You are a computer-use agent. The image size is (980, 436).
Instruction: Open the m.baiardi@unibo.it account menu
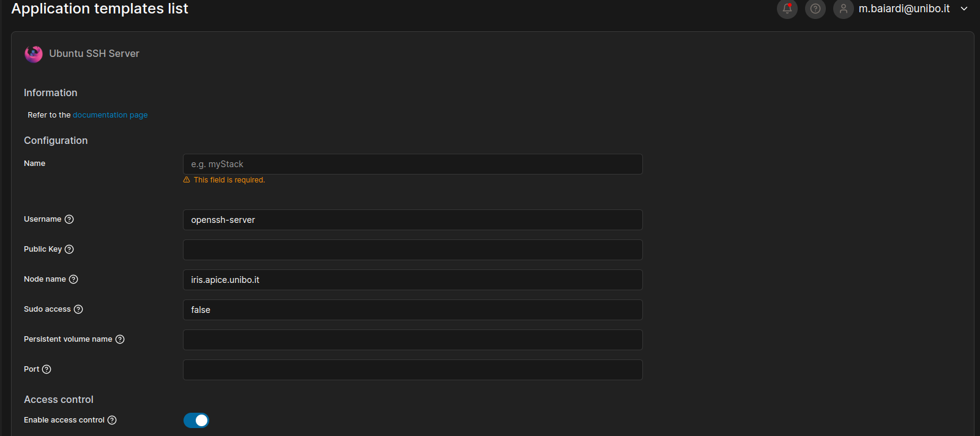pyautogui.click(x=904, y=9)
